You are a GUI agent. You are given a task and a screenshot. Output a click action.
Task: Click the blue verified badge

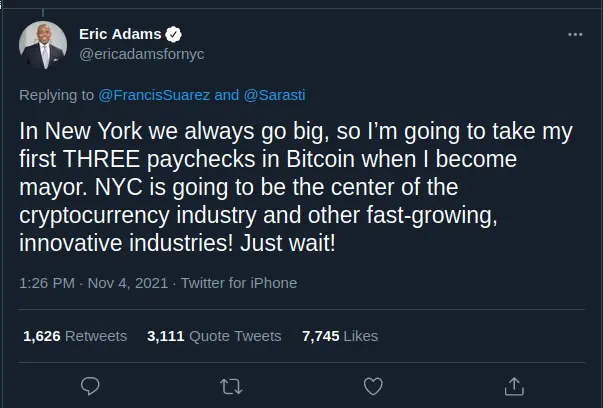click(x=173, y=34)
